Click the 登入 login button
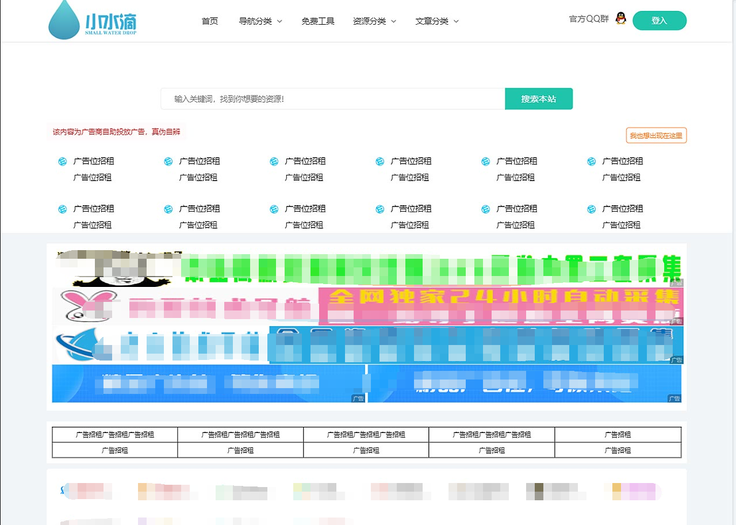736x525 pixels. [x=659, y=20]
